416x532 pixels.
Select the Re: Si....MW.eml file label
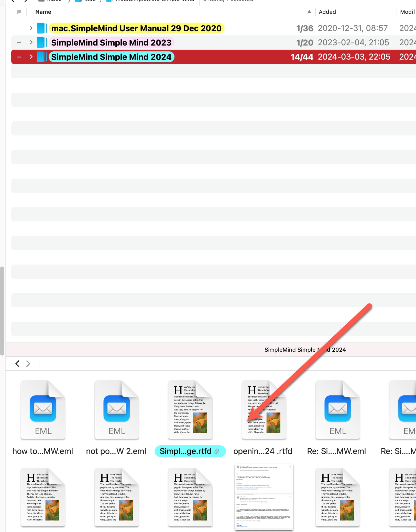pyautogui.click(x=336, y=451)
